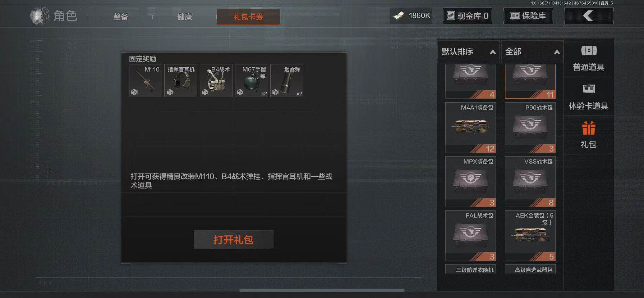Switch to the 健康 tab
Screen dimensions: 644x298
click(185, 17)
